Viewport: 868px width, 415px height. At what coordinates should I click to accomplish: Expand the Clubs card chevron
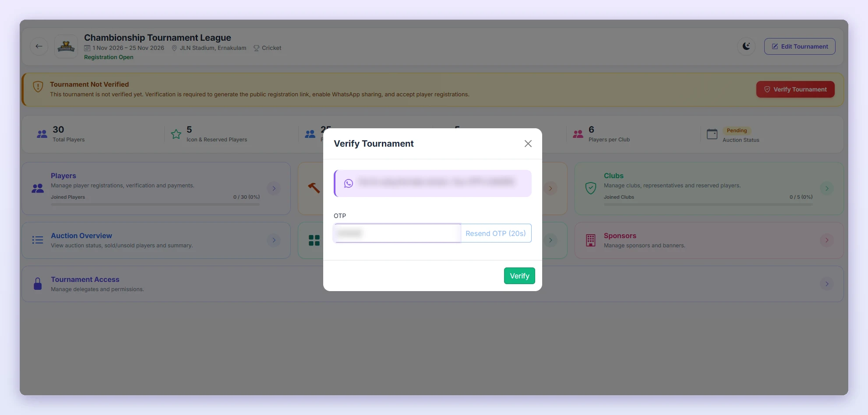(x=827, y=188)
